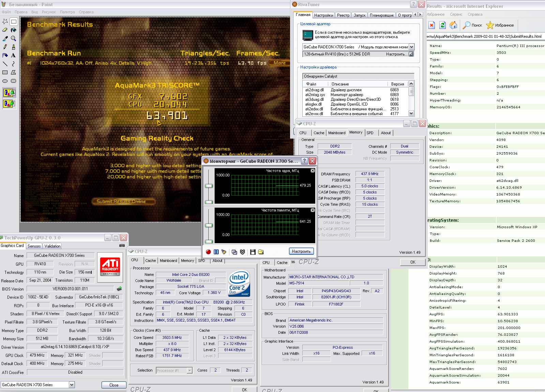
Task: Select the Line tool in Paint
Action: (x=5, y=64)
